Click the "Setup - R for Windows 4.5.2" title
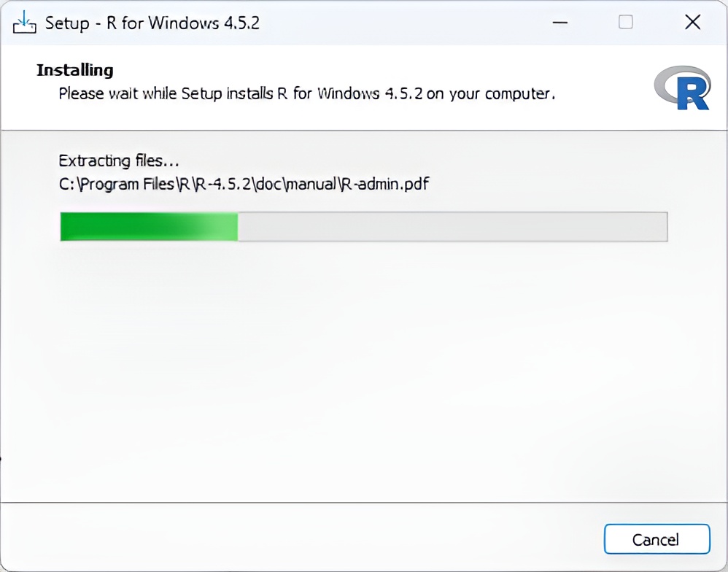The height and width of the screenshot is (572, 728). (x=152, y=23)
